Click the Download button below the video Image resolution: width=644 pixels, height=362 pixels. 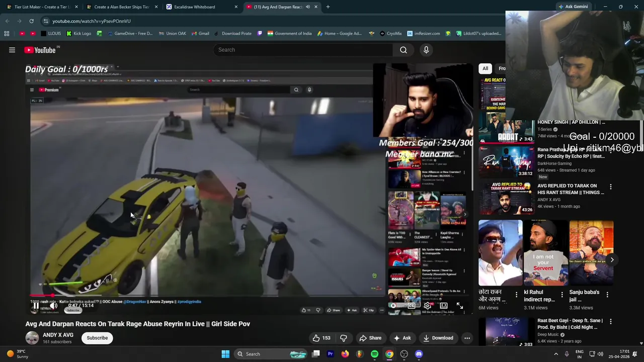[438, 338]
